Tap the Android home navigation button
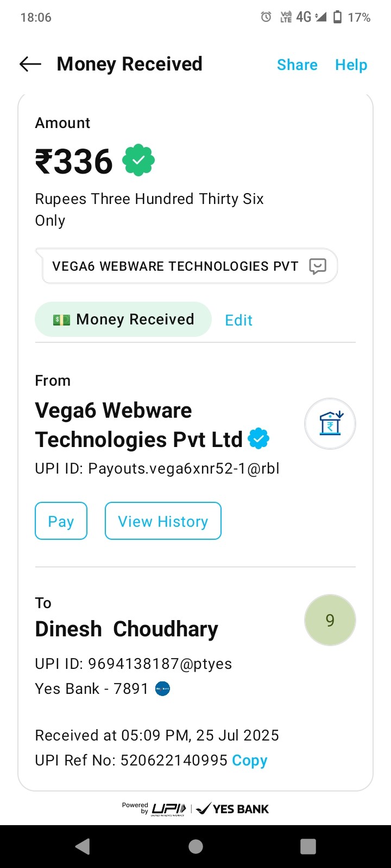The height and width of the screenshot is (868, 391). 195,846
